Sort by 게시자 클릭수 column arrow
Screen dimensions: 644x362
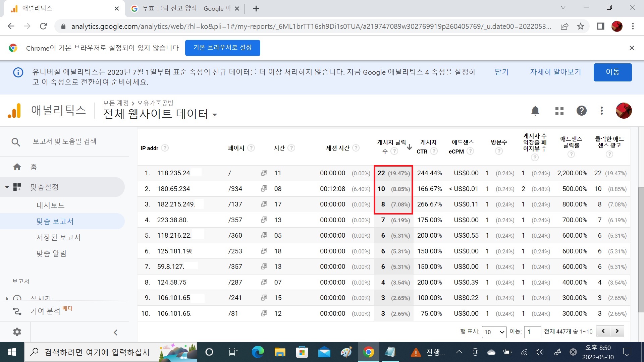[x=410, y=147]
